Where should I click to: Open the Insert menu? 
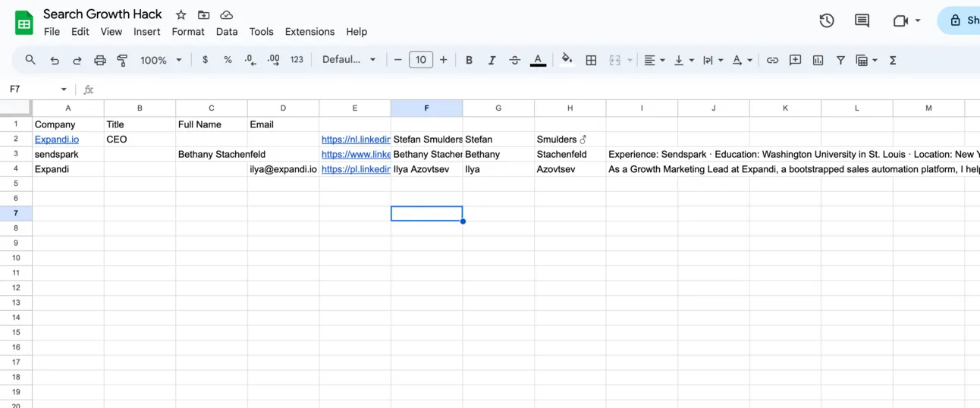[x=146, y=32]
